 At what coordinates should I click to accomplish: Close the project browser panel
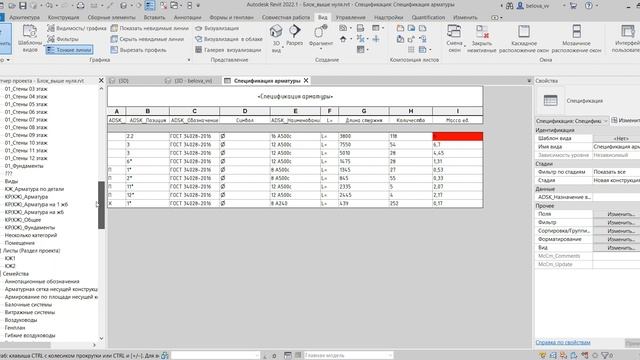[x=101, y=81]
